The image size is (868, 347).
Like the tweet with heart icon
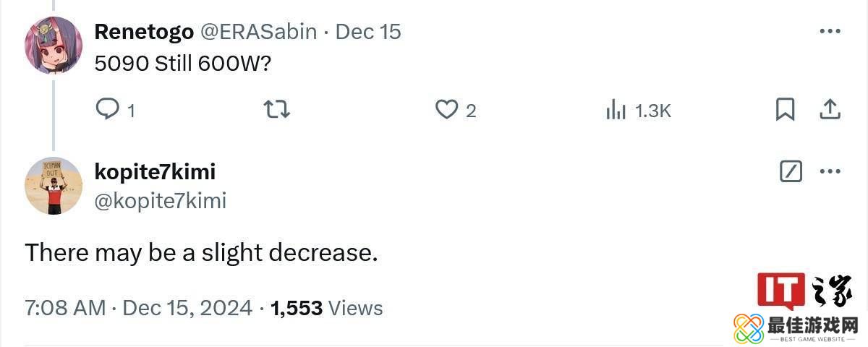pos(447,110)
